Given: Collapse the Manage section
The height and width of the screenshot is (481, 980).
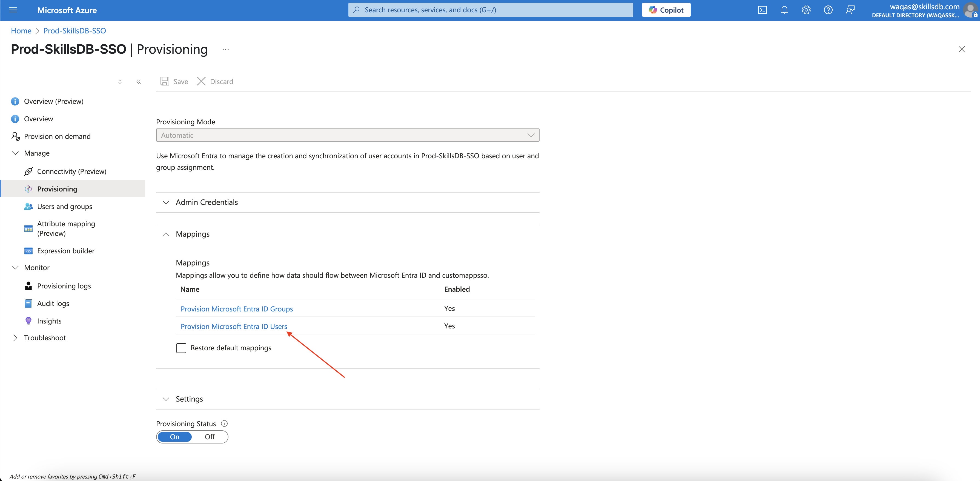Looking at the screenshot, I should pos(15,153).
